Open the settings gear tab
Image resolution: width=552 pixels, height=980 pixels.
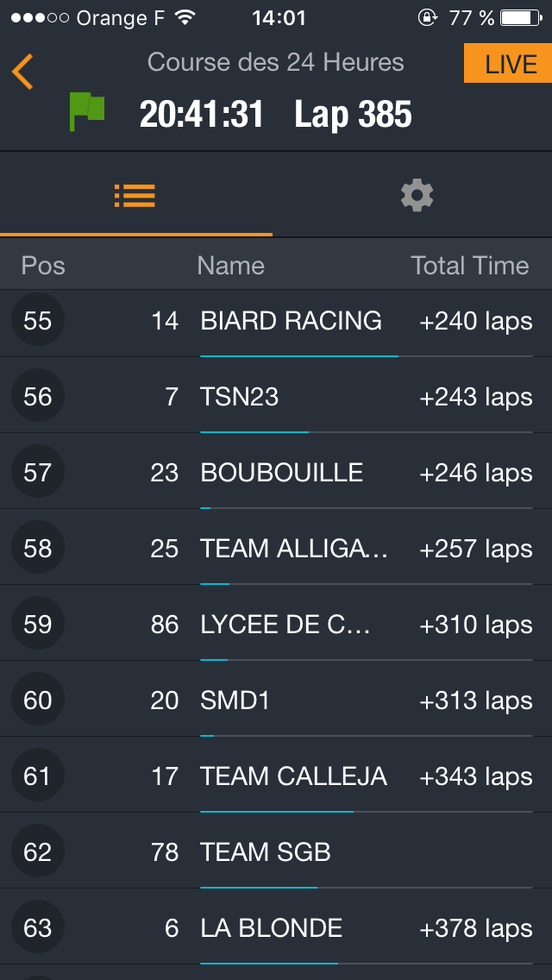417,196
